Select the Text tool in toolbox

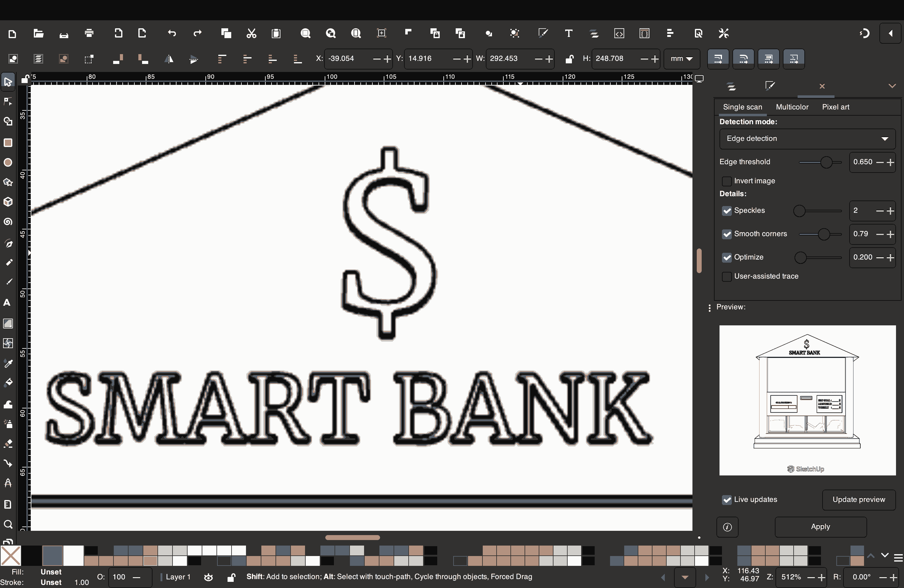(x=7, y=302)
